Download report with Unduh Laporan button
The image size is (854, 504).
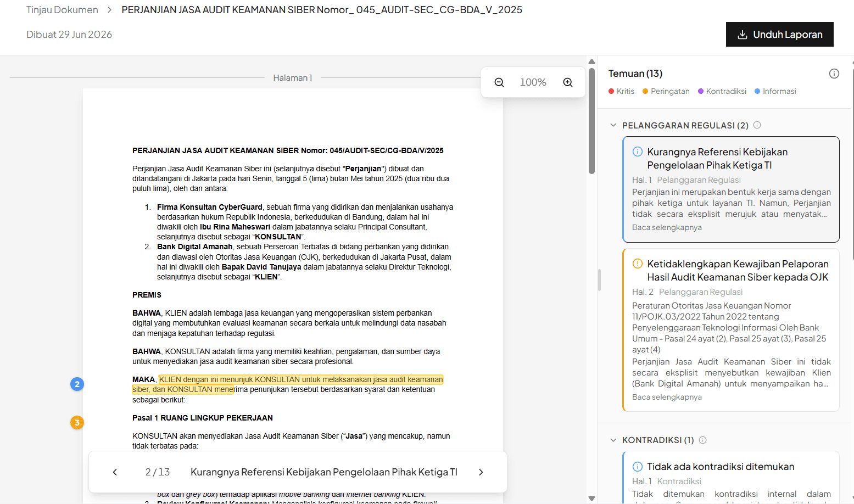779,35
